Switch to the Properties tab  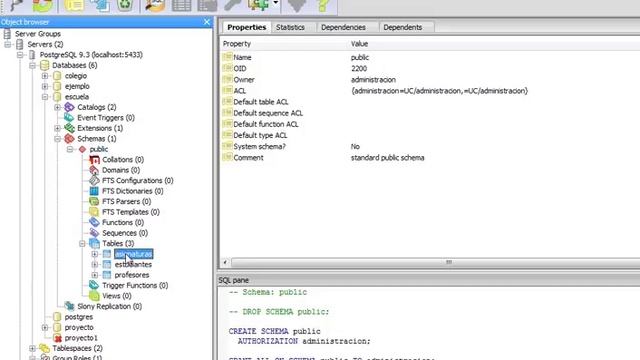247,27
